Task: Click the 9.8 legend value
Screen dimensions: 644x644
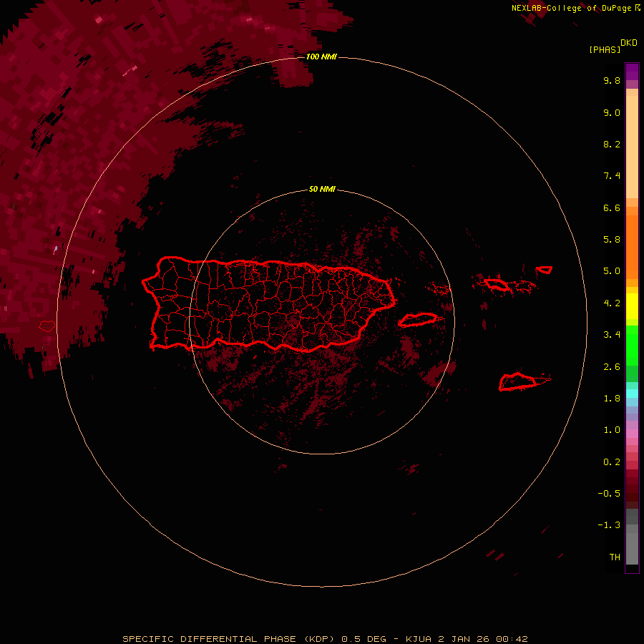Action: tap(612, 80)
